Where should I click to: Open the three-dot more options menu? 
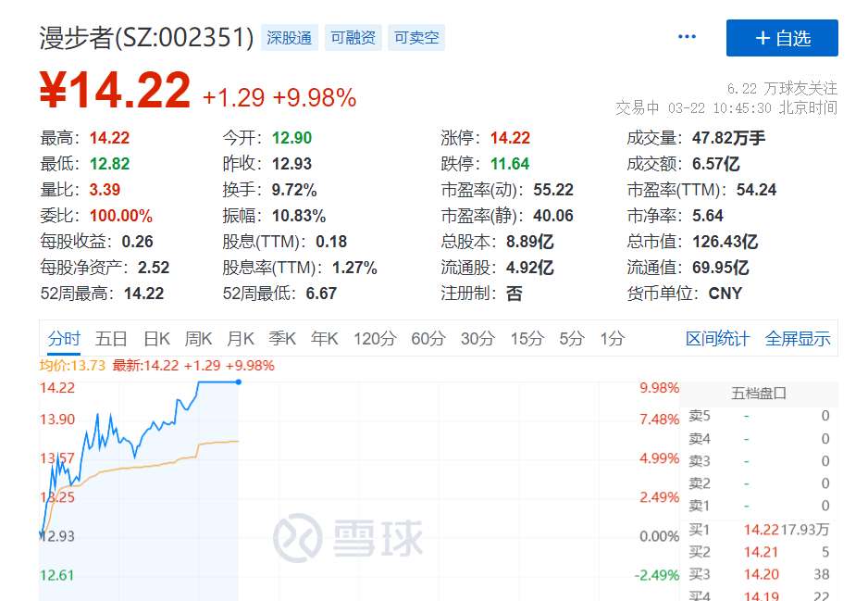tap(687, 36)
